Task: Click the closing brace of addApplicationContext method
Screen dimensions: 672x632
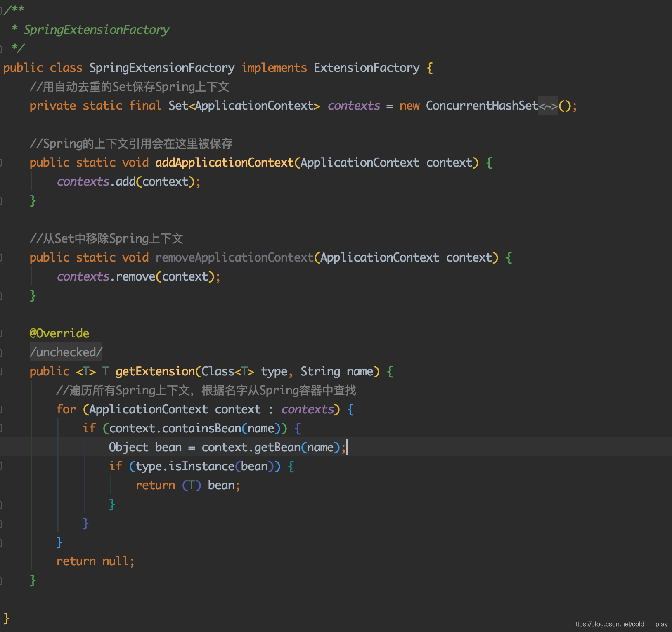Action: (x=33, y=201)
